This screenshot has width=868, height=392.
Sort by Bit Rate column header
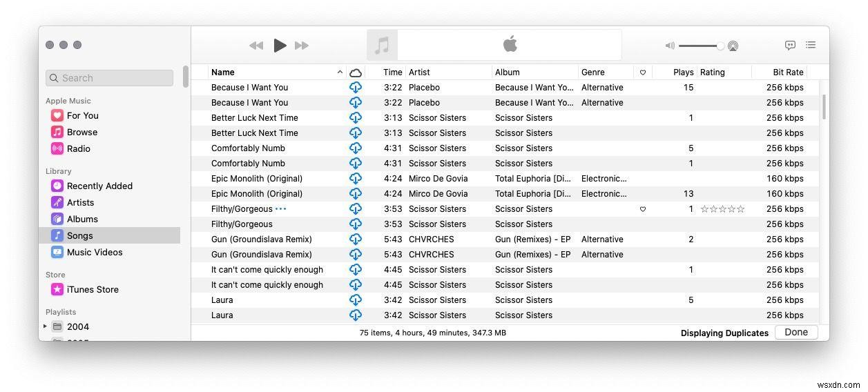pyautogui.click(x=780, y=72)
